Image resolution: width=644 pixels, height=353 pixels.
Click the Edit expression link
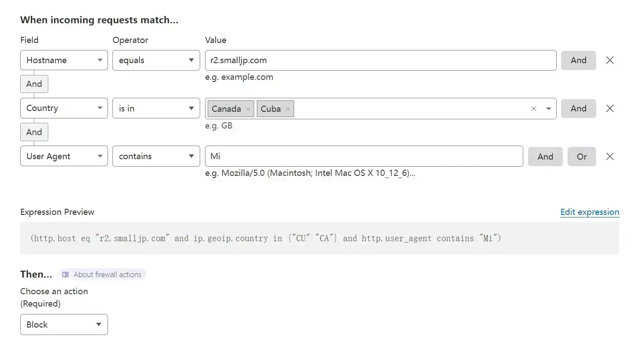pos(590,212)
